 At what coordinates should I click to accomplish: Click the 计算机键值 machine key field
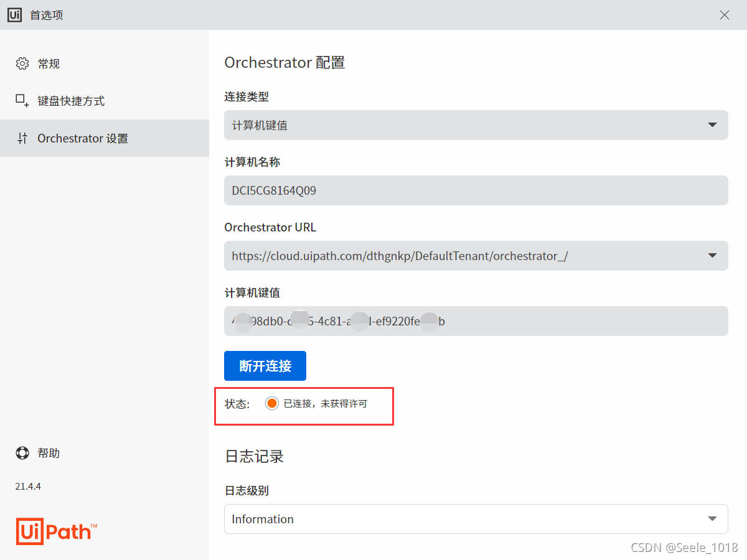click(476, 321)
